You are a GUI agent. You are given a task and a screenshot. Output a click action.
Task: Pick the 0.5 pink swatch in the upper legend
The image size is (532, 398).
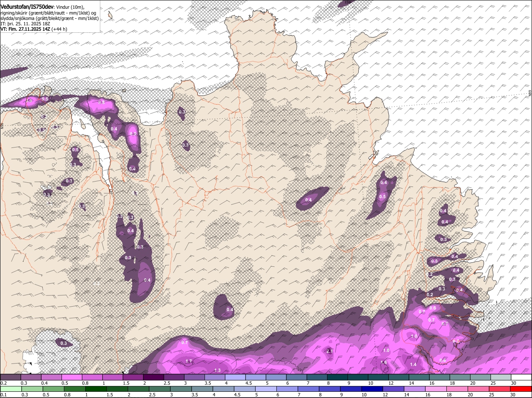(71, 377)
